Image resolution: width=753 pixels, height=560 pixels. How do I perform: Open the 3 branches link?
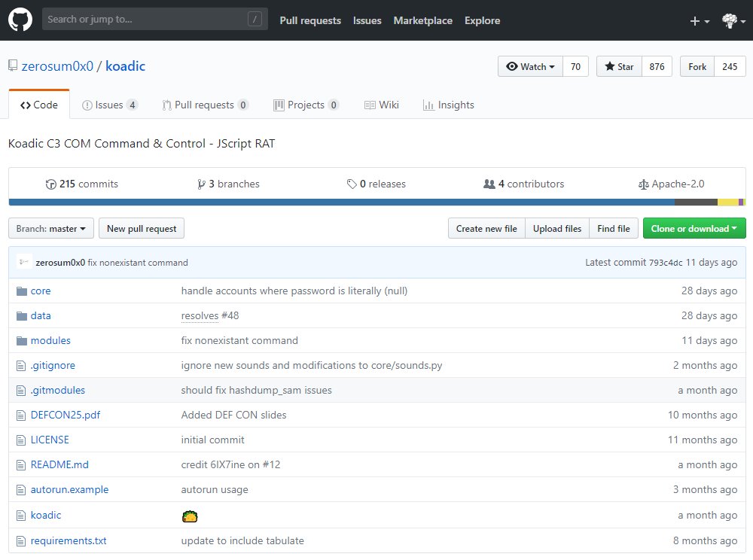(228, 184)
